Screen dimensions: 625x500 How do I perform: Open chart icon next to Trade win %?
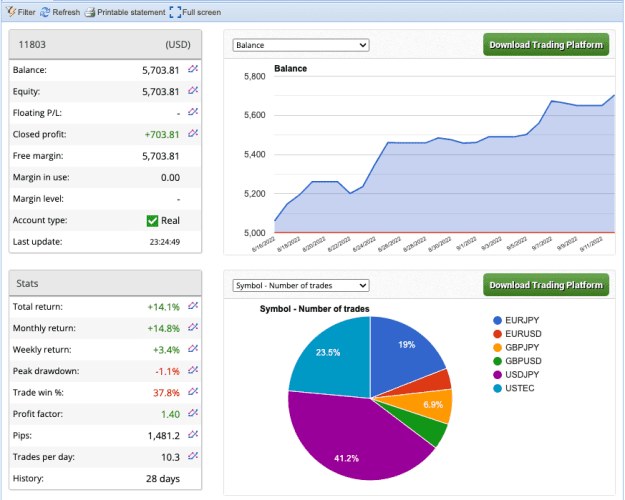pos(193,392)
